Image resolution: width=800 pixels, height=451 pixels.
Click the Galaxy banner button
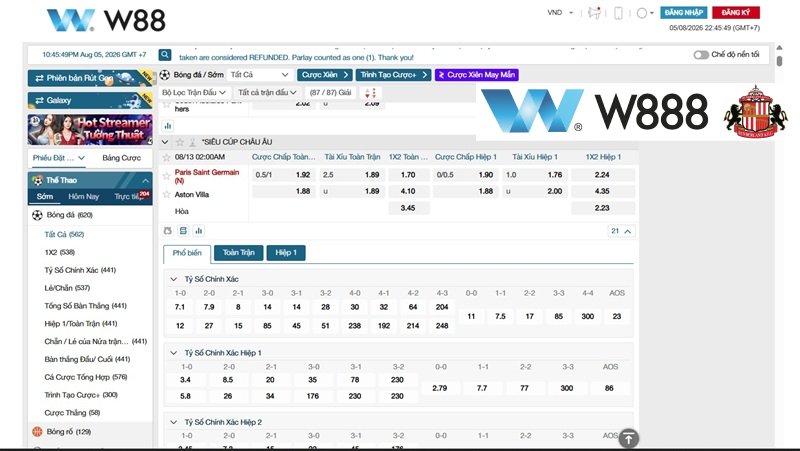[x=90, y=101]
